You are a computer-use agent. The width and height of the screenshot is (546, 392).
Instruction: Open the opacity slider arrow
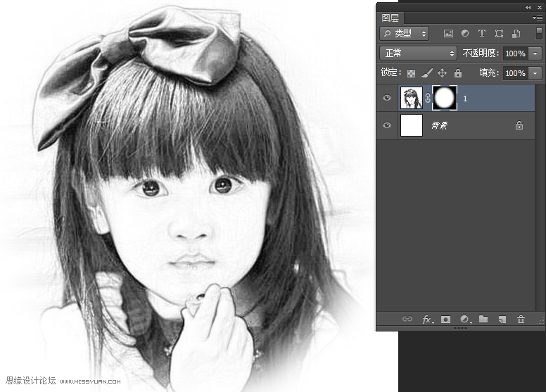tap(535, 53)
